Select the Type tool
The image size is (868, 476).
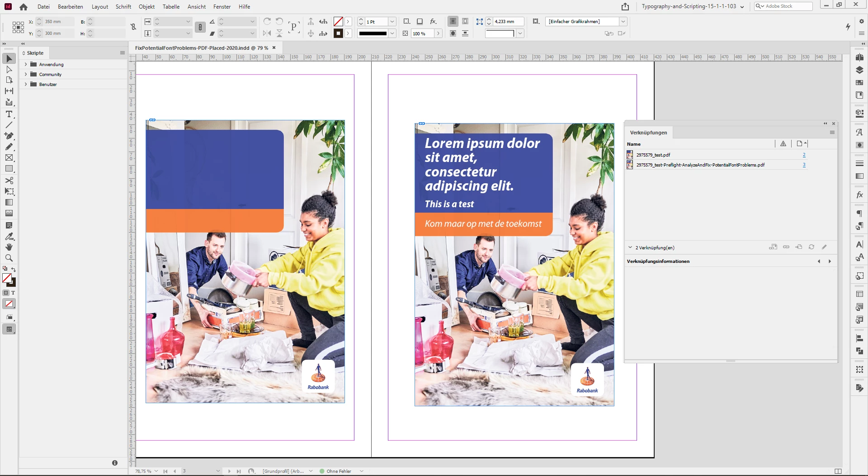[9, 114]
